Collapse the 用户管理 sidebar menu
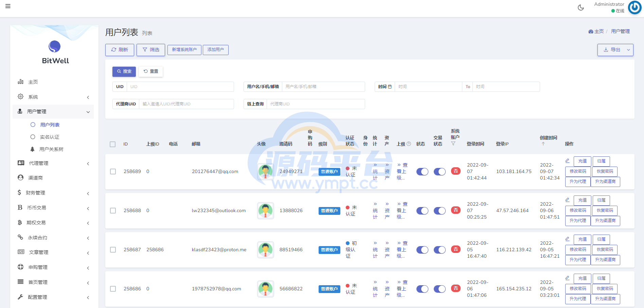The image size is (644, 308). pyautogui.click(x=53, y=112)
